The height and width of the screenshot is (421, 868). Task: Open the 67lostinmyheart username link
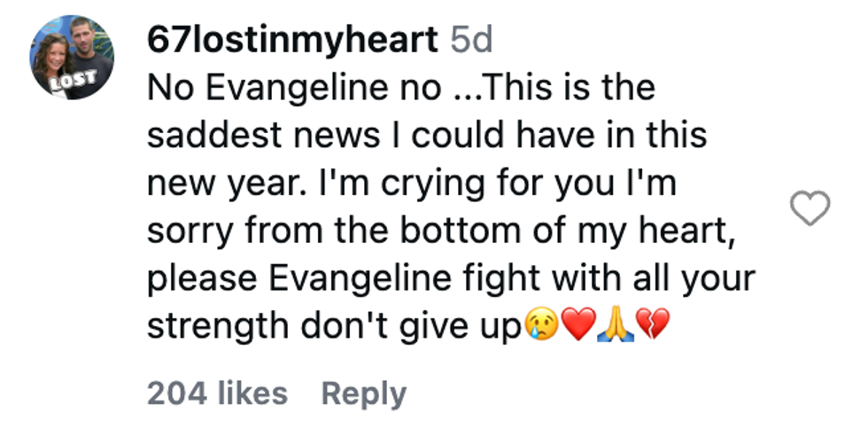click(293, 40)
